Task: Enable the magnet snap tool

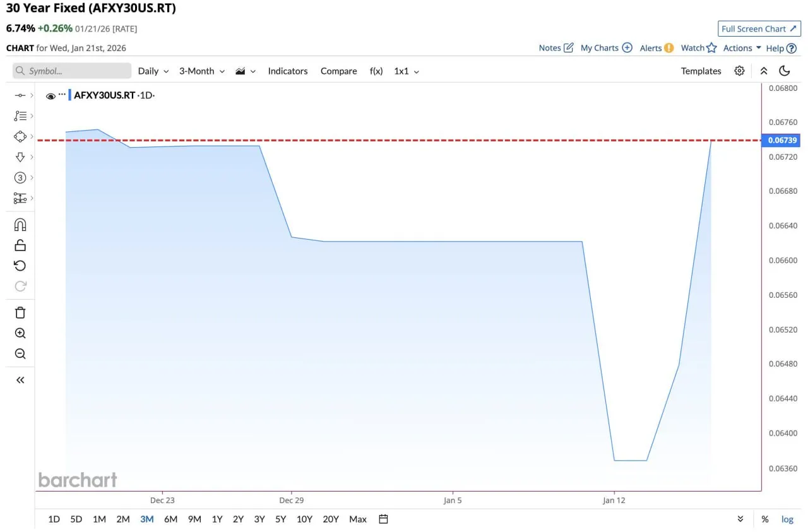Action: point(20,225)
